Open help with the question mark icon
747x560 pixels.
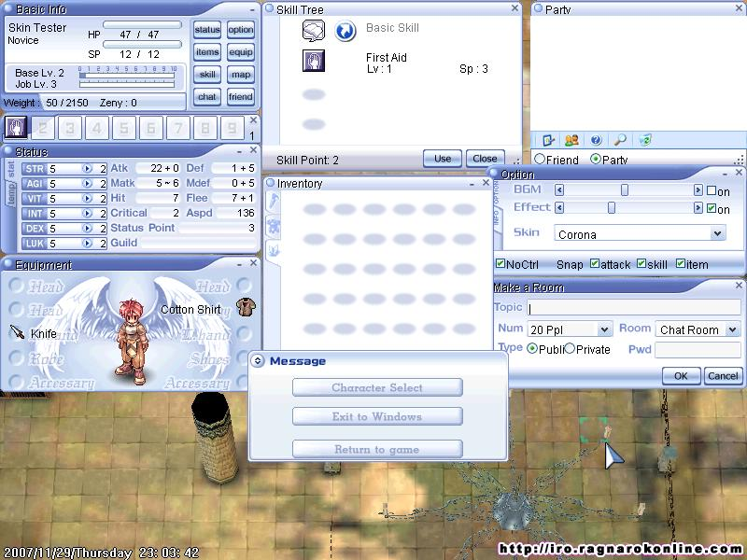[596, 140]
